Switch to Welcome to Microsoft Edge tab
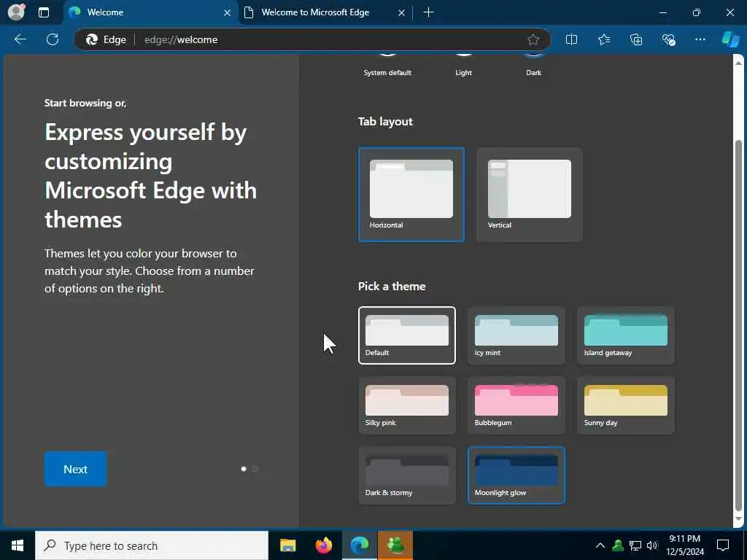 pos(325,13)
